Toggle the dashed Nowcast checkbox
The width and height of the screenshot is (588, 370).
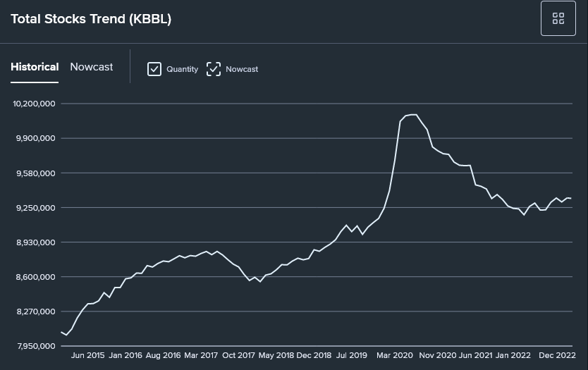click(214, 69)
